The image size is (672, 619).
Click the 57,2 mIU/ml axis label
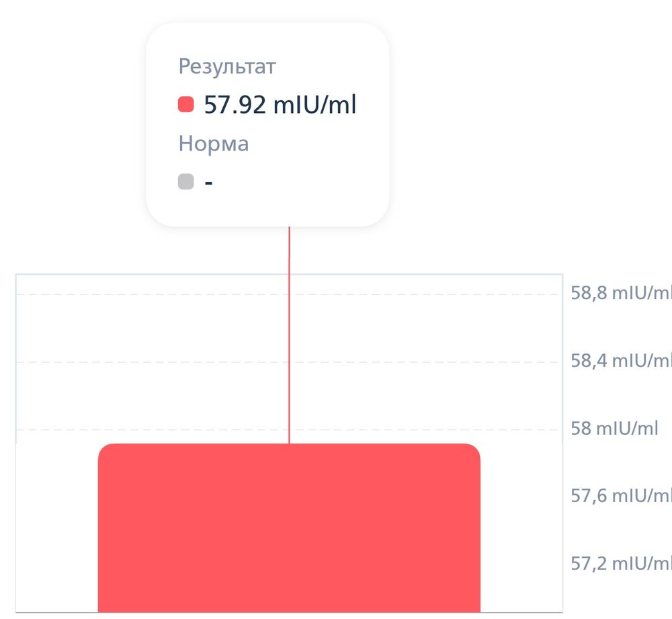click(620, 563)
